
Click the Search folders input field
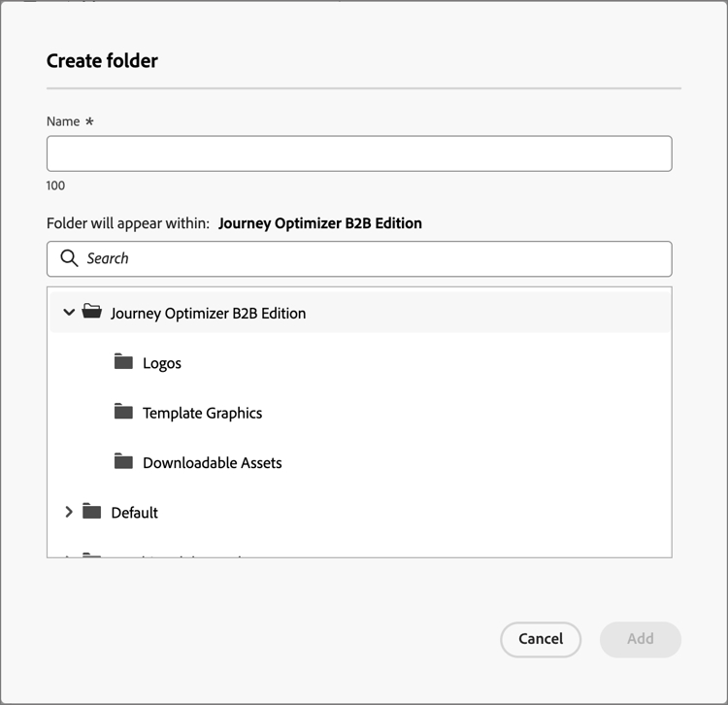pyautogui.click(x=359, y=258)
